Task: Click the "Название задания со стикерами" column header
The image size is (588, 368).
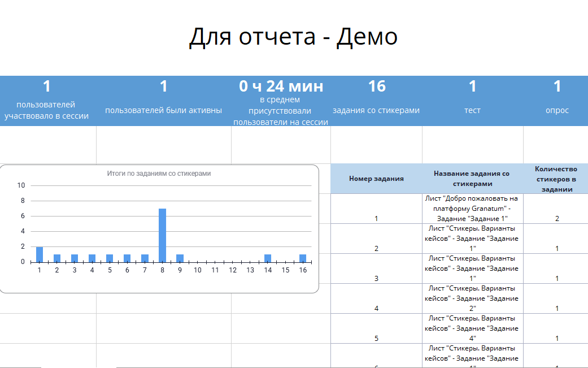Action: pyautogui.click(x=472, y=179)
